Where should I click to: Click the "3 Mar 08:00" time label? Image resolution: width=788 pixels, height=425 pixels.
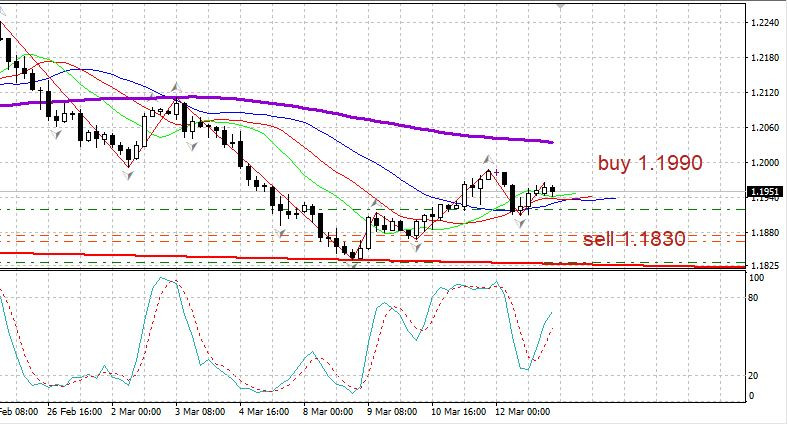tap(200, 411)
